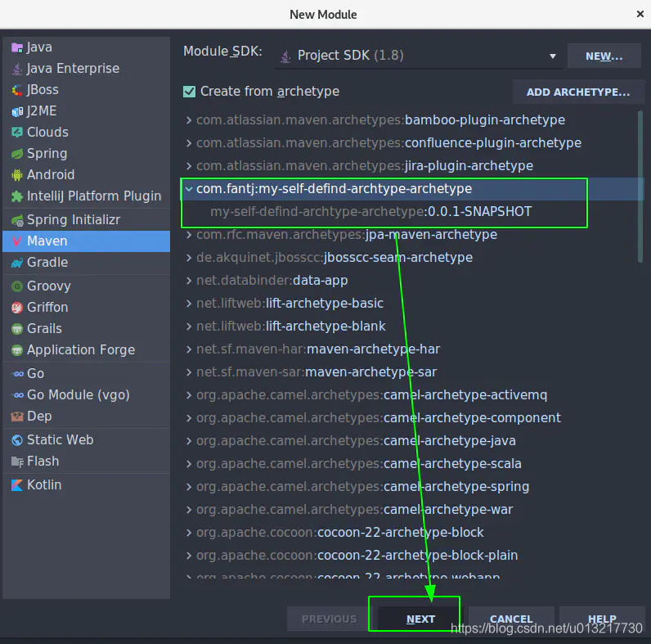Click the ADD ARCHETYPE... button

[578, 92]
